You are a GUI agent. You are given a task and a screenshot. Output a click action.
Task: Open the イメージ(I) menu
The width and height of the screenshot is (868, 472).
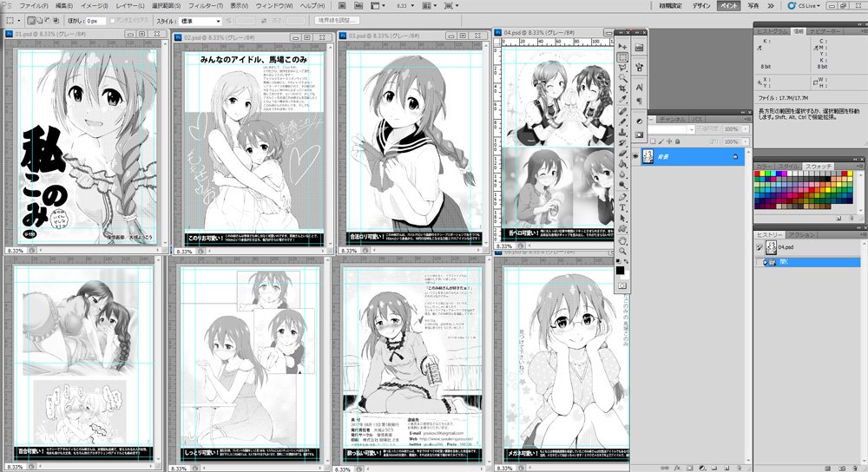click(x=95, y=5)
